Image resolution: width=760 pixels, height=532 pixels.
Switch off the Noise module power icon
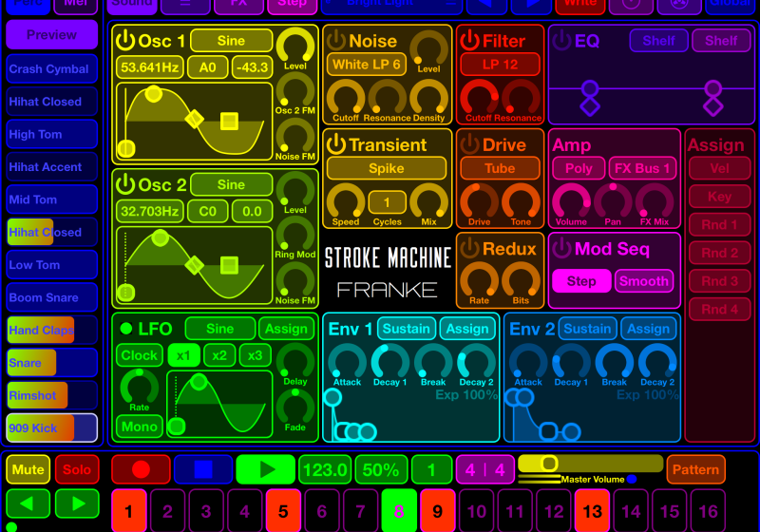(x=335, y=41)
